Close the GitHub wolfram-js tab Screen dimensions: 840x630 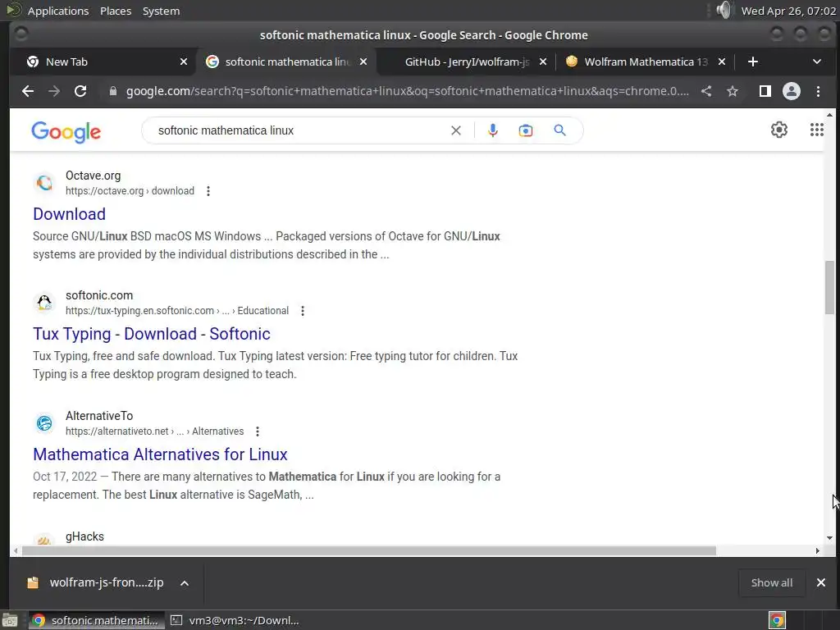click(543, 62)
